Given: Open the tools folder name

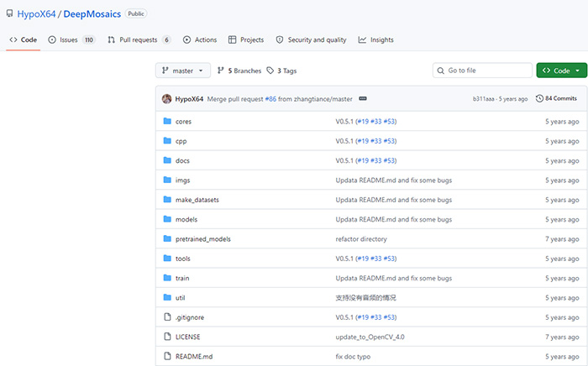Looking at the screenshot, I should [x=182, y=259].
